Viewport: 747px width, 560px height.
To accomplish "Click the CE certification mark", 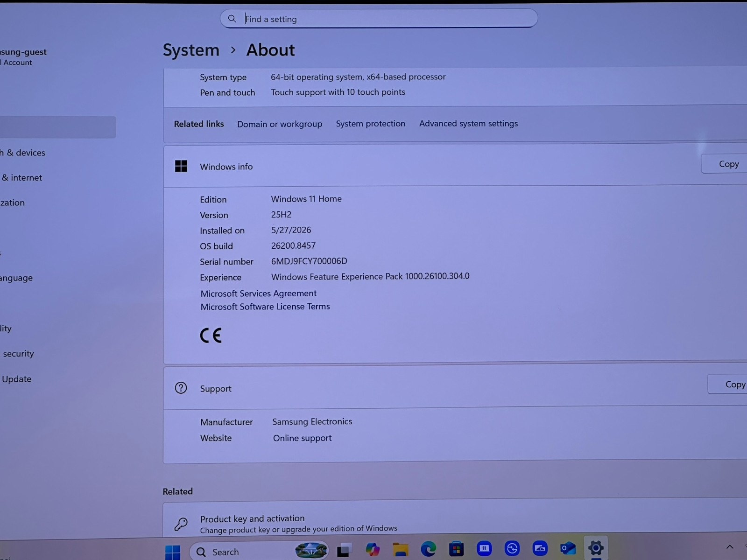I will point(211,335).
